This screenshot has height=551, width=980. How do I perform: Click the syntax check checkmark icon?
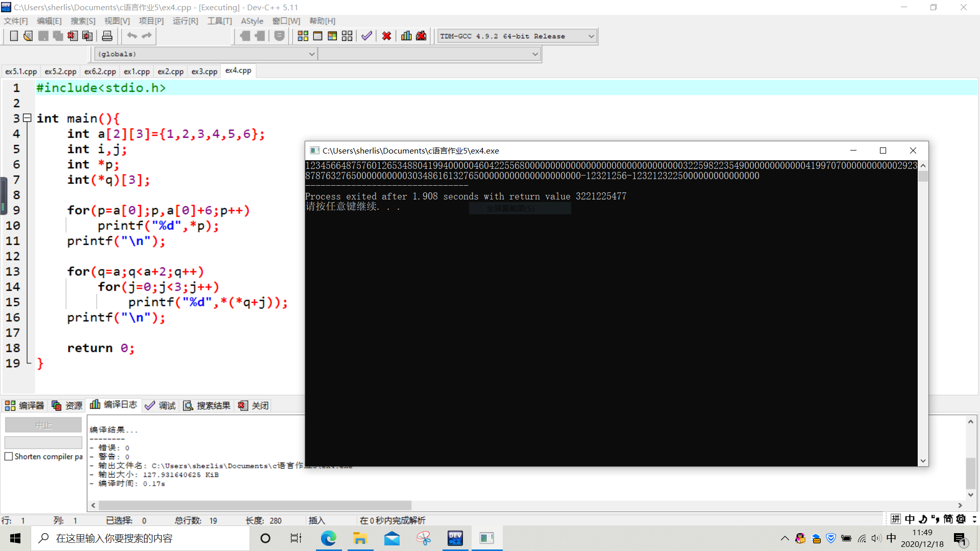pyautogui.click(x=366, y=36)
